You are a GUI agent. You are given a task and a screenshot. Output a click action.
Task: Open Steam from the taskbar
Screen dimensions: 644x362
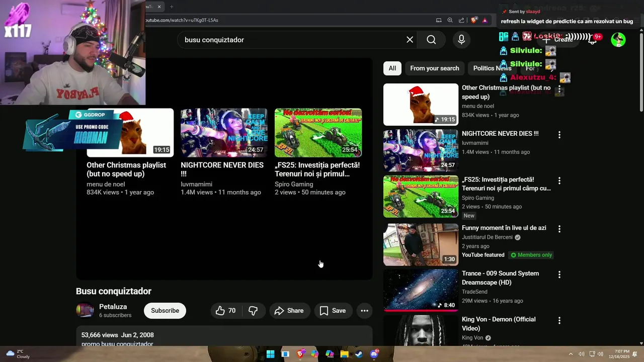click(359, 354)
